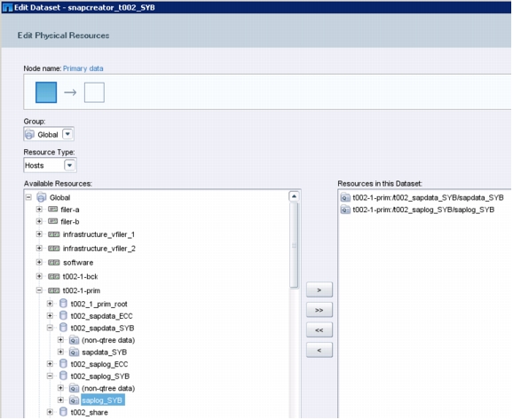The image size is (513, 420).
Task: Click the sapdata_SYB qtree icon in tree
Action: tap(74, 353)
